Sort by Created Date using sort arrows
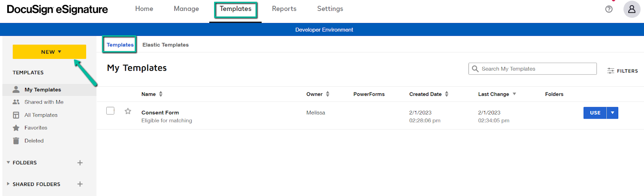The width and height of the screenshot is (644, 196). (447, 94)
